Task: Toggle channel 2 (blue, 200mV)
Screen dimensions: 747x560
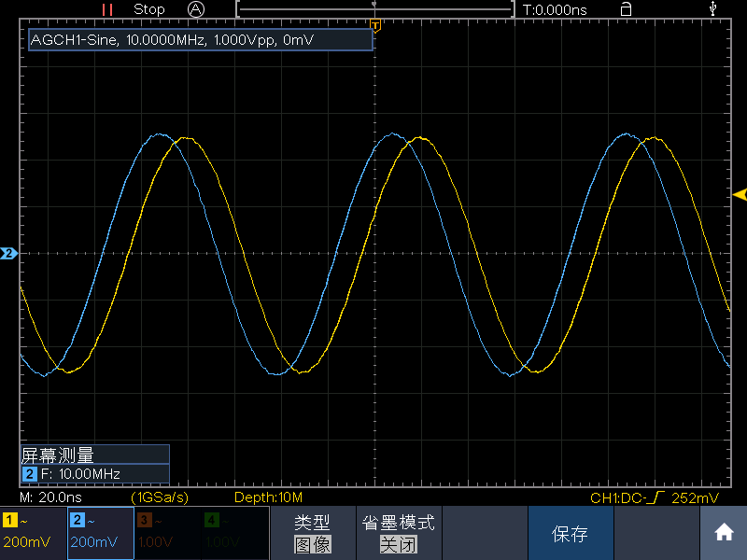Action: tap(100, 533)
